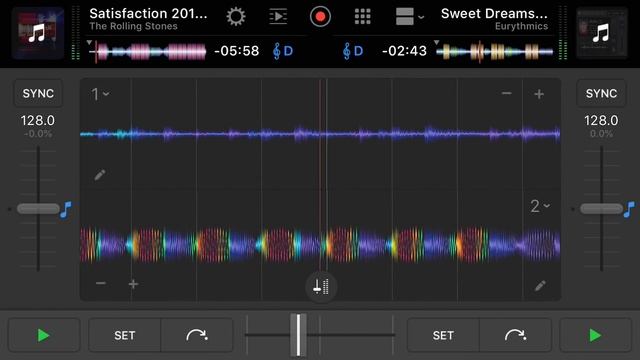The width and height of the screenshot is (640, 360).
Task: Open Satisfaction track album artwork
Action: tap(38, 33)
